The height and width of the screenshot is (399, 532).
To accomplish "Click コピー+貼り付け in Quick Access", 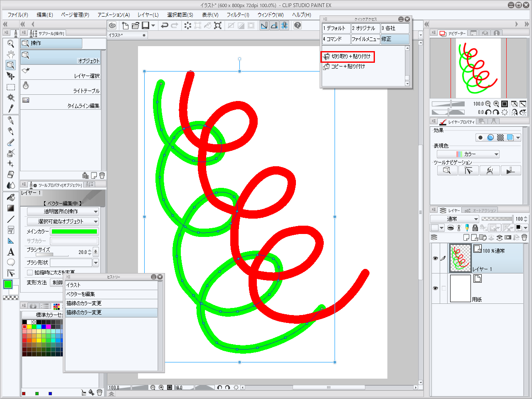I will [x=345, y=66].
